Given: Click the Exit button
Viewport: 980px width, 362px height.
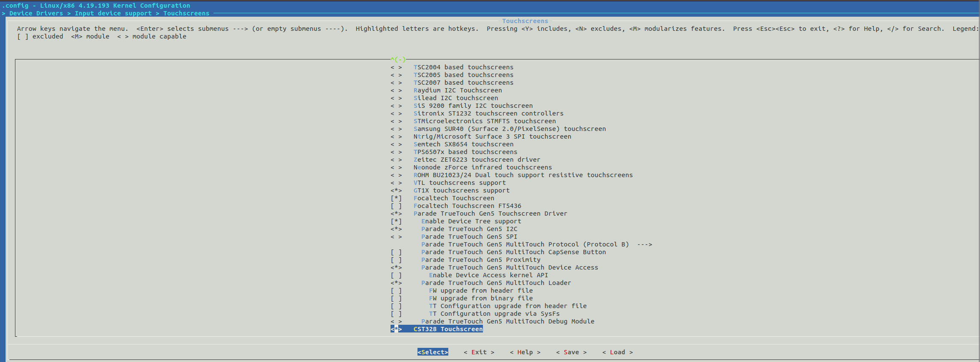Looking at the screenshot, I should click(479, 352).
